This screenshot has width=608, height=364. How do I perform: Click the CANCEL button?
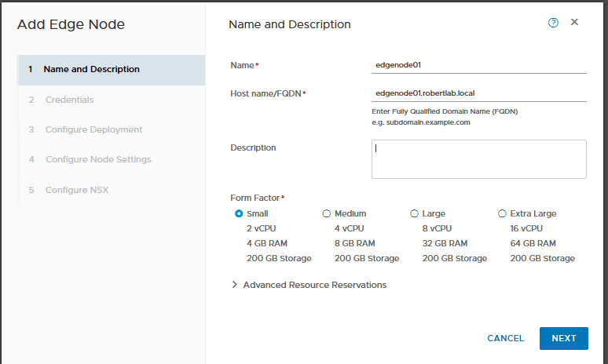505,338
